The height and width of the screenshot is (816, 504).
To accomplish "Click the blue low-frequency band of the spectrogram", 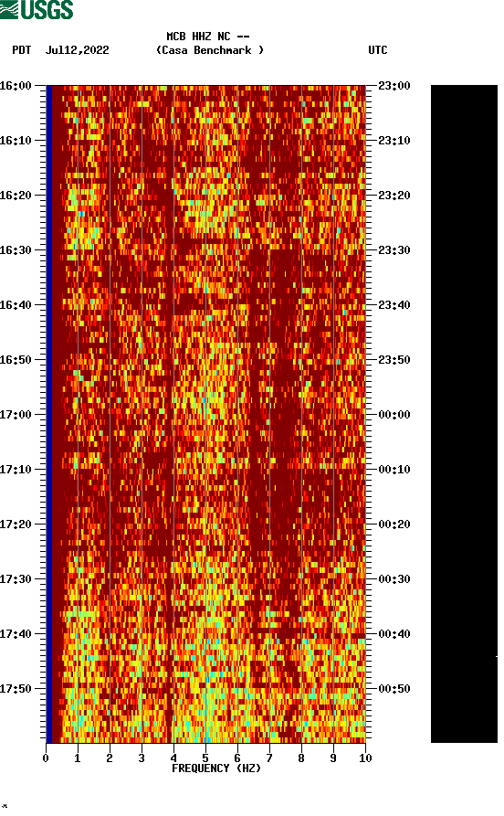I will coord(49,414).
